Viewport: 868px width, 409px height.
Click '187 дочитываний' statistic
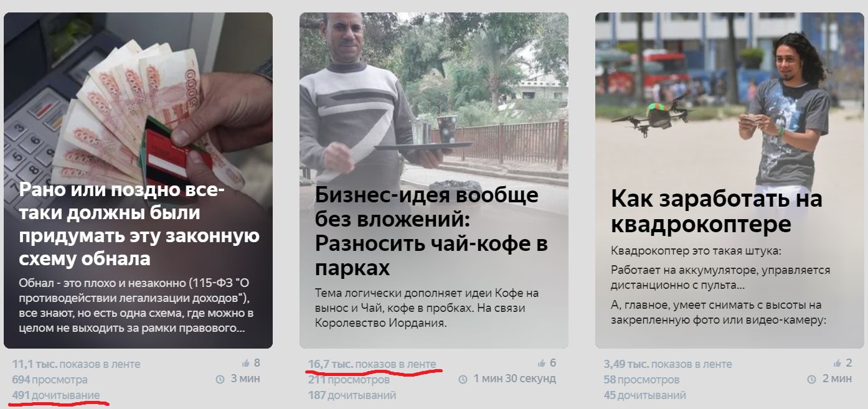click(x=352, y=395)
